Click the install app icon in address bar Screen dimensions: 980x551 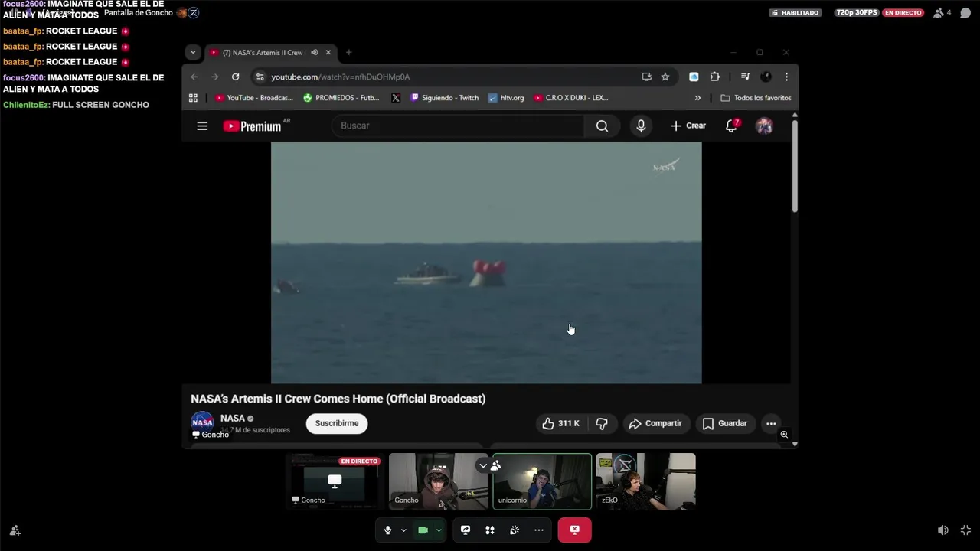[x=647, y=77]
